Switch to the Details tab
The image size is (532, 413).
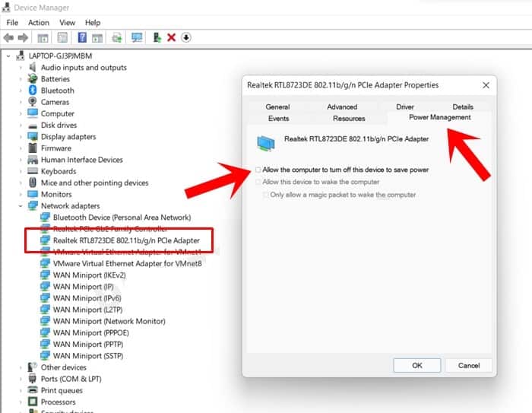click(463, 106)
